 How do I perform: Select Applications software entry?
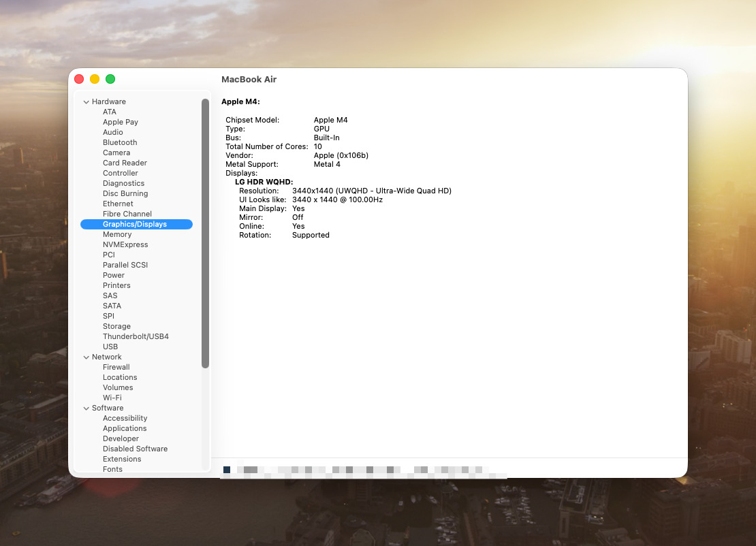(125, 428)
